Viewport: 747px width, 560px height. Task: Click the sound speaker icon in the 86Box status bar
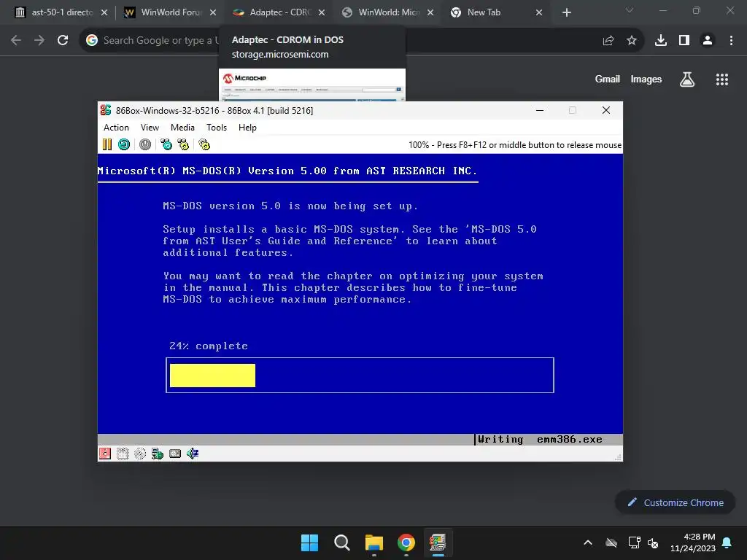point(193,454)
